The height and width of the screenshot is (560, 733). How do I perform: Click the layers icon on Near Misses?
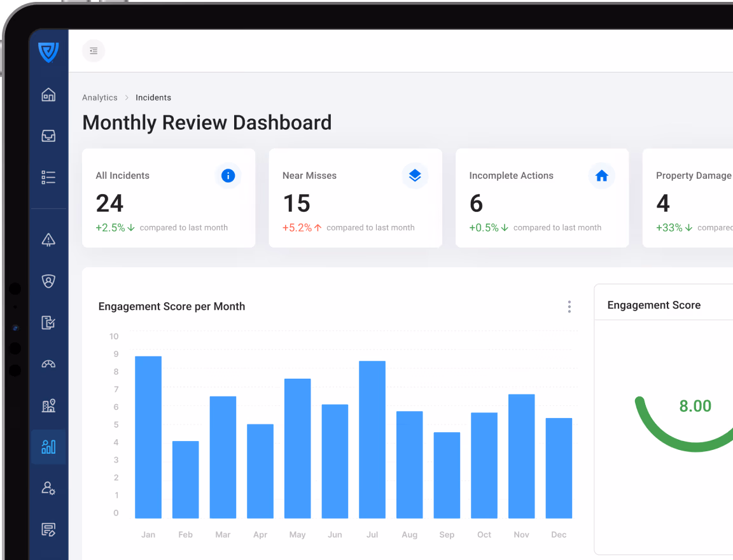[x=415, y=176]
